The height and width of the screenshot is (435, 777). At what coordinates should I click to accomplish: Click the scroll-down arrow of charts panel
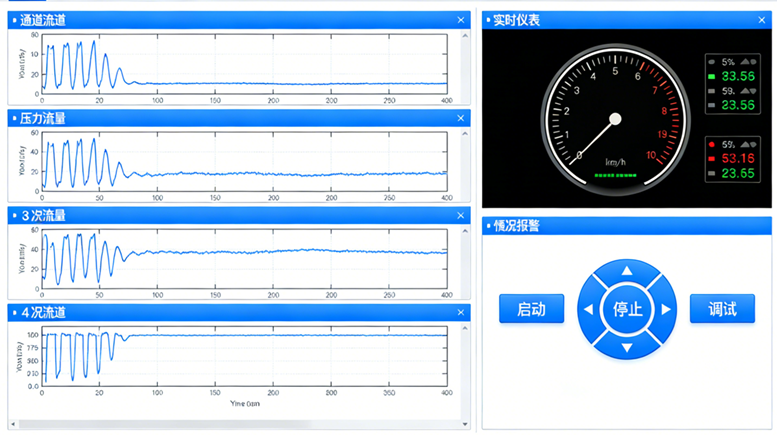tap(465, 424)
